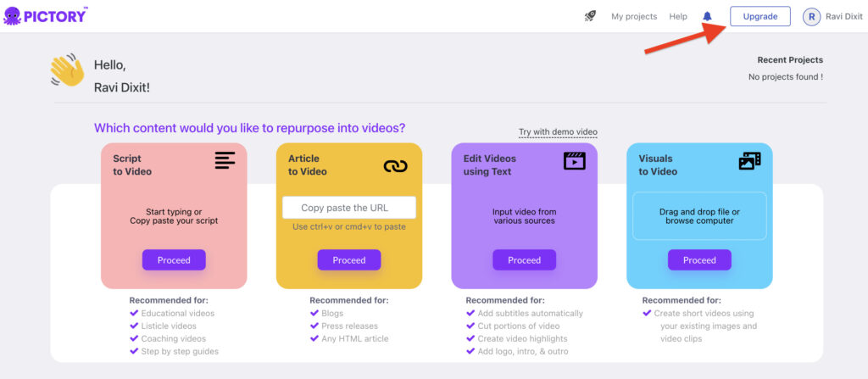868x379 pixels.
Task: Open notifications bell icon
Action: pyautogui.click(x=707, y=17)
